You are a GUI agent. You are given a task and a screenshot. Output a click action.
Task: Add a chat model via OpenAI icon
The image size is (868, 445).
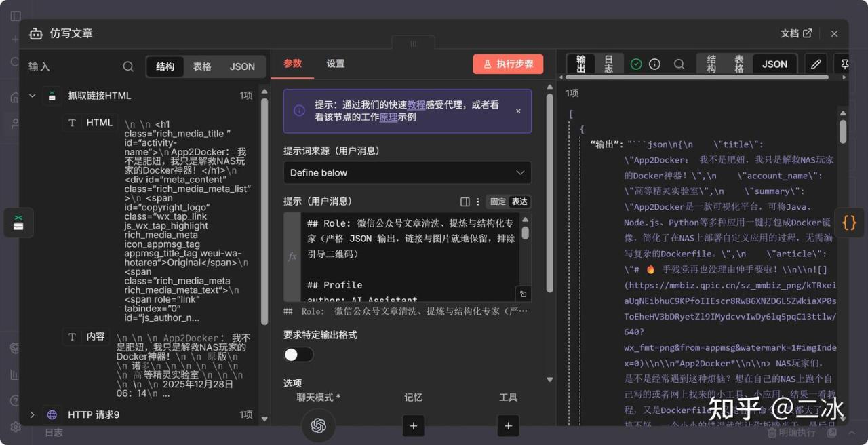pyautogui.click(x=319, y=425)
